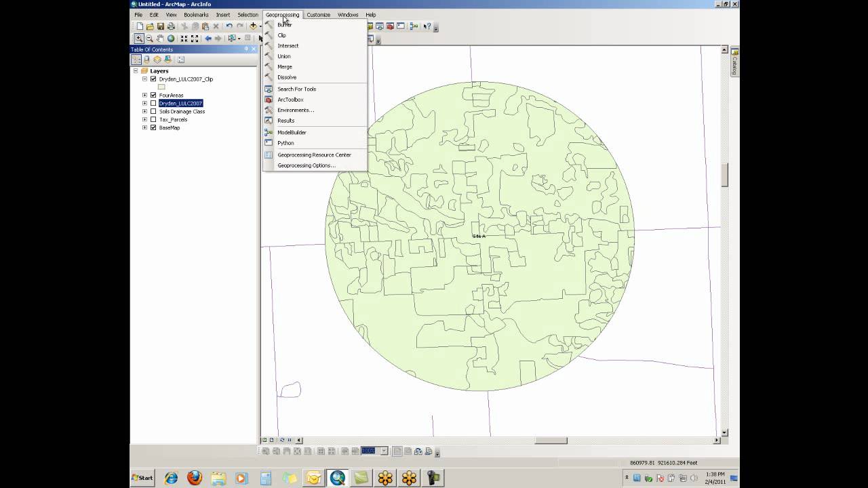This screenshot has width=868, height=488.
Task: Choose Union from Geoprocessing menu
Action: click(315, 56)
